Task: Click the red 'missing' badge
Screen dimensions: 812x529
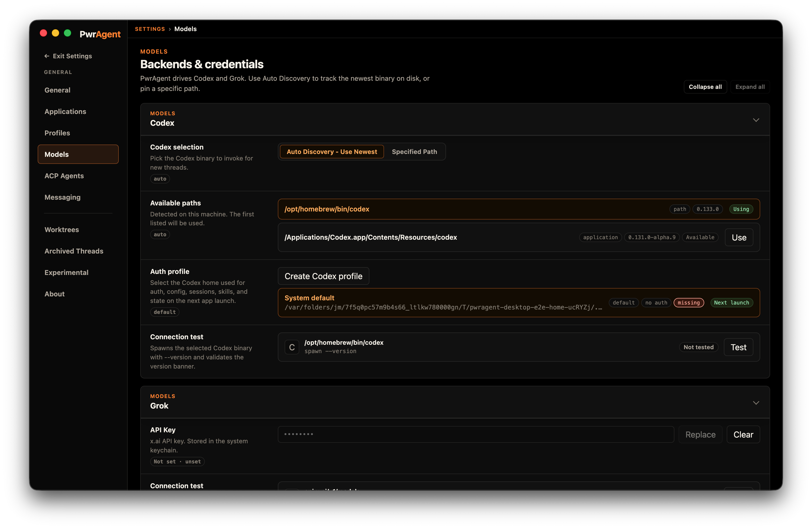Action: point(689,303)
